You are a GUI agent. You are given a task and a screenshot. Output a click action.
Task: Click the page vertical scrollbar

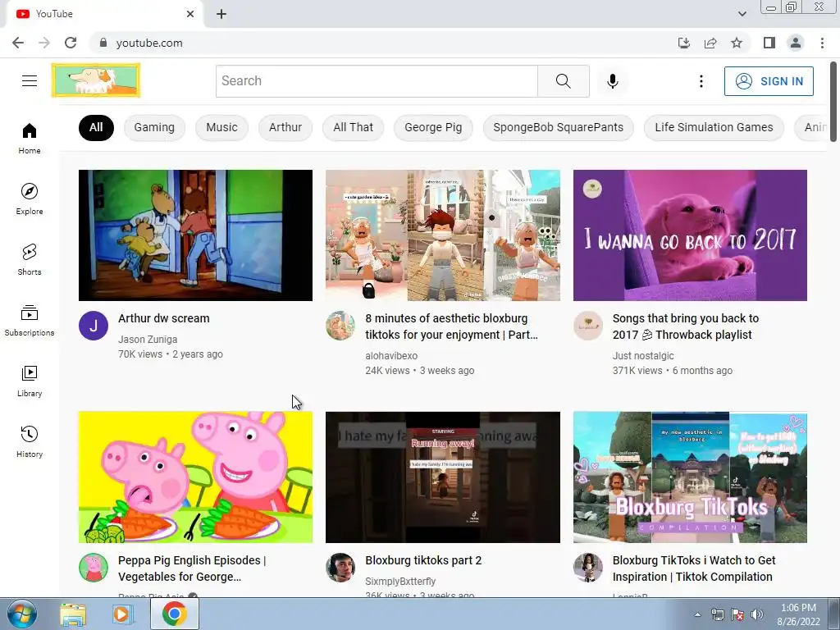[x=833, y=102]
